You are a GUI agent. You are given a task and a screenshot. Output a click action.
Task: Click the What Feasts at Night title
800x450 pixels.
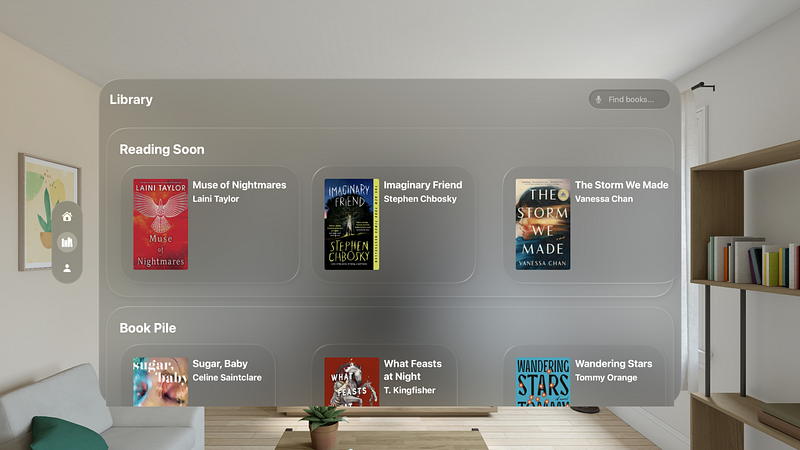413,370
